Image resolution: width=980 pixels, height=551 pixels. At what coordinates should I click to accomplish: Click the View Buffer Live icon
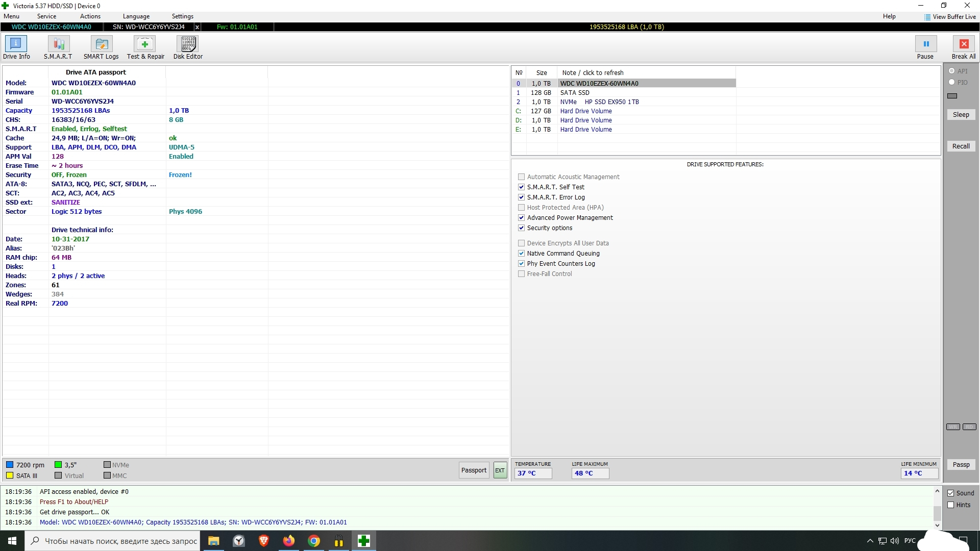[927, 17]
